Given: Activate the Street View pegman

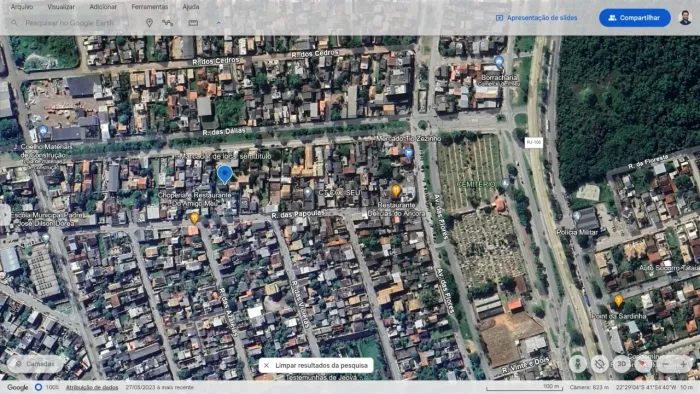Looking at the screenshot, I should [578, 364].
